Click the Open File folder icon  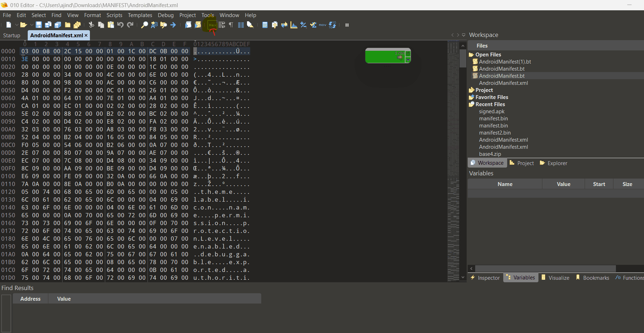pyautogui.click(x=23, y=25)
